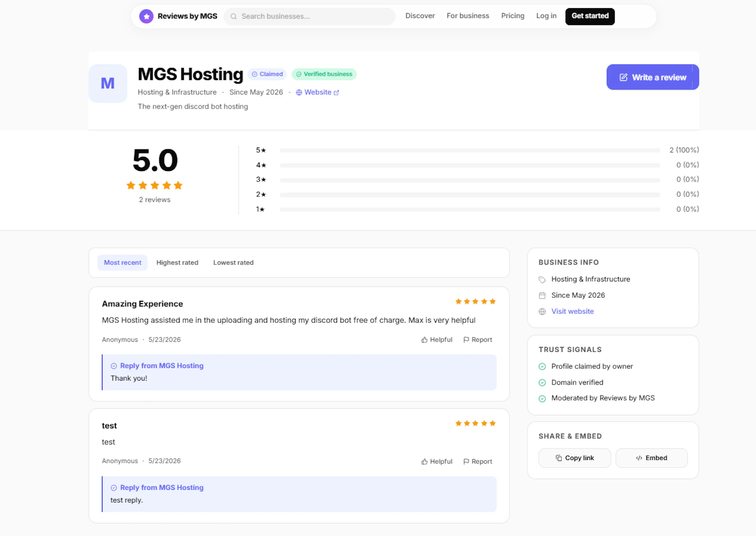This screenshot has height=536, width=756.
Task: Go to Pricing
Action: [x=513, y=16]
